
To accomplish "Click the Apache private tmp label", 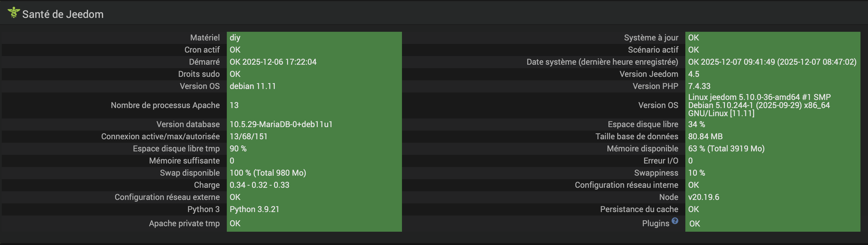I will tap(184, 223).
